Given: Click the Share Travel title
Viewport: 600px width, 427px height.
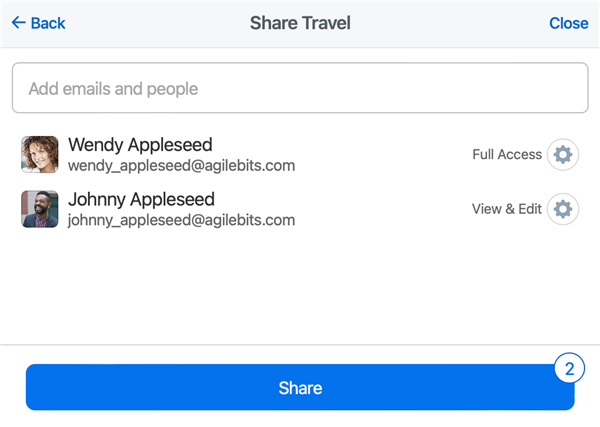Looking at the screenshot, I should point(300,23).
